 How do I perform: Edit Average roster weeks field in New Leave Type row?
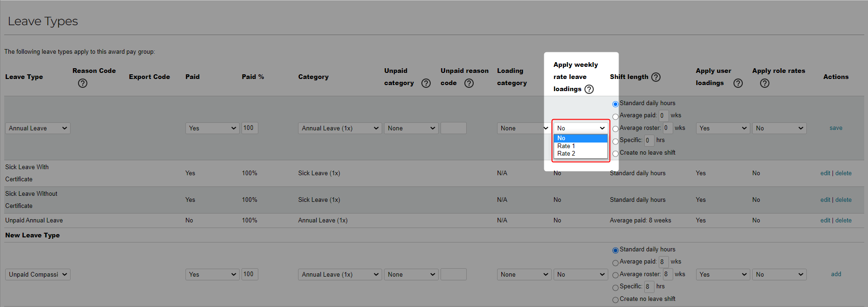(x=668, y=274)
